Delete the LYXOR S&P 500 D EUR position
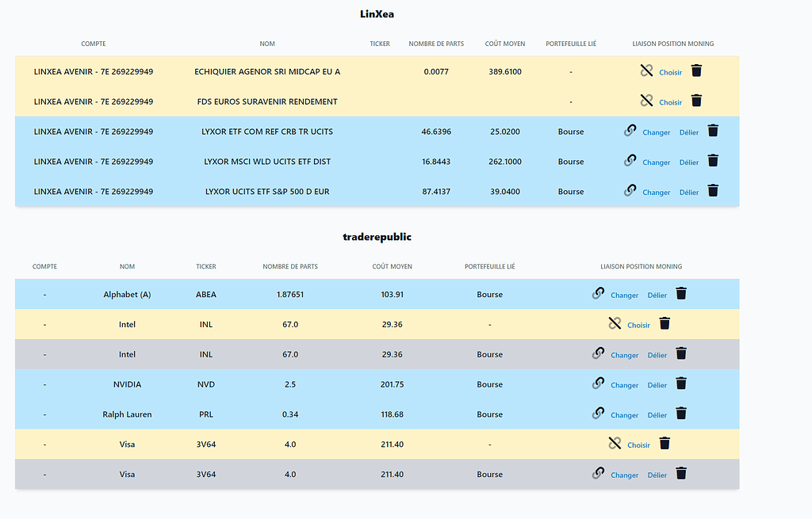Image resolution: width=812 pixels, height=519 pixels. point(713,190)
